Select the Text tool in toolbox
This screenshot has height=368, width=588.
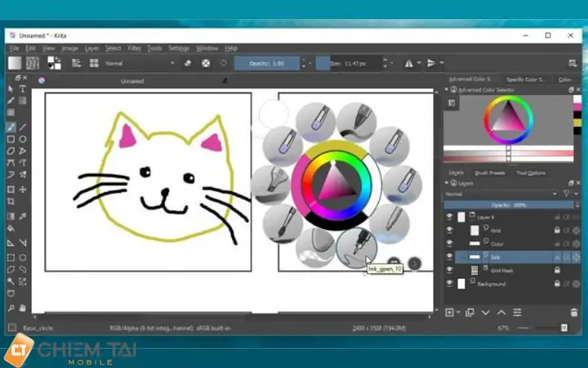click(23, 89)
